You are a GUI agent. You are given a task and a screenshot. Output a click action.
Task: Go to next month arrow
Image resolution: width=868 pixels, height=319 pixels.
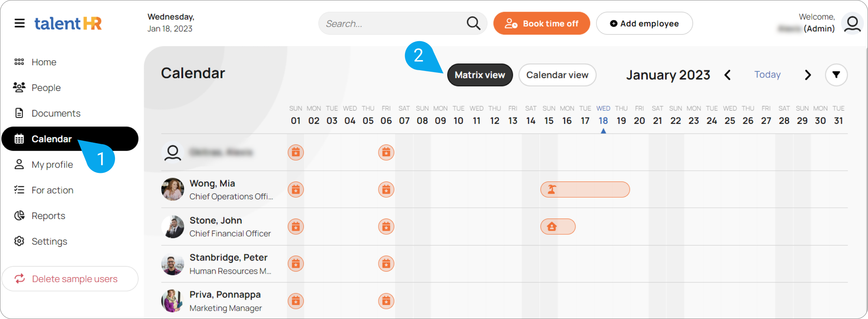[x=807, y=75]
